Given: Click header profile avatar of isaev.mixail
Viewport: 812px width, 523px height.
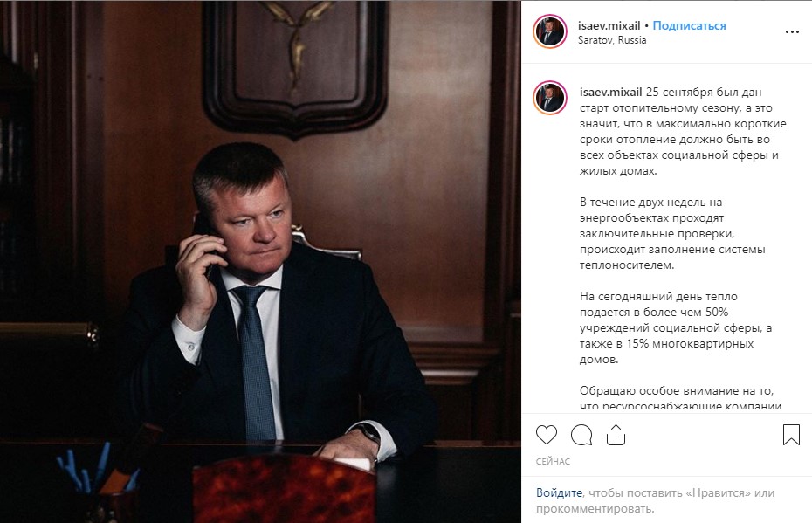Looking at the screenshot, I should (x=550, y=31).
